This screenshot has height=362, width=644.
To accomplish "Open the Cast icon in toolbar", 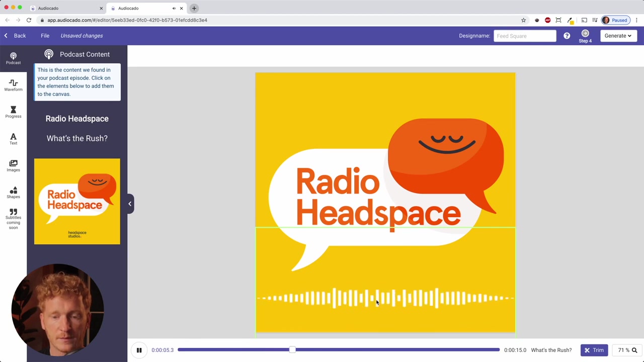I will coord(584,20).
